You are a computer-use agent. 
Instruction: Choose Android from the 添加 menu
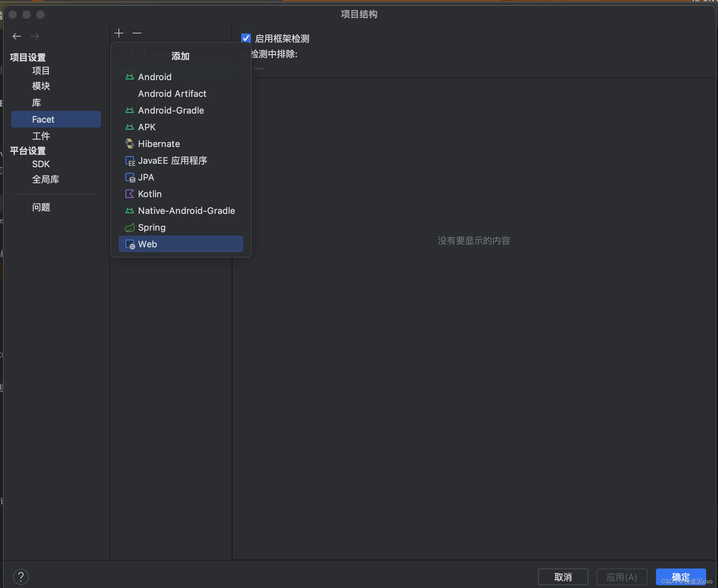[x=181, y=77]
